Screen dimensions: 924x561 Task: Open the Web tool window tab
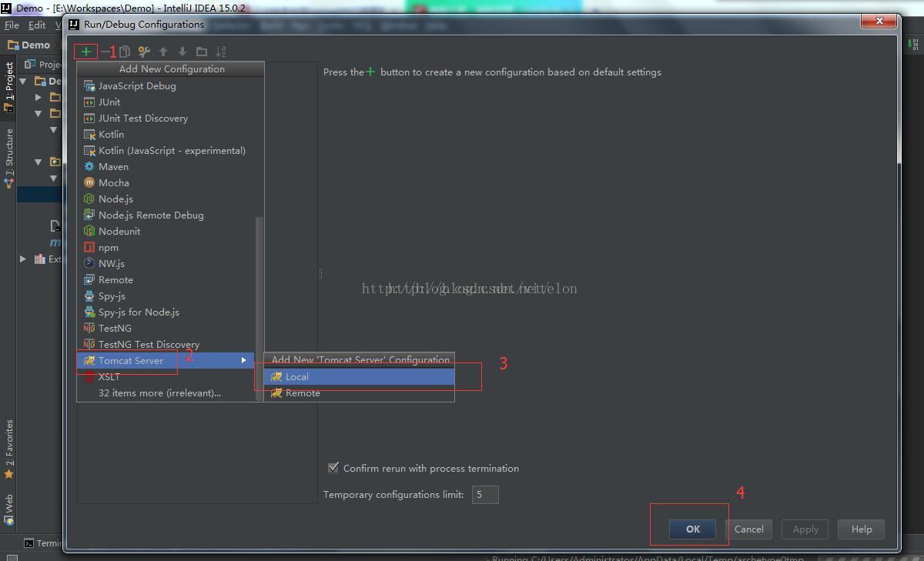coord(8,509)
